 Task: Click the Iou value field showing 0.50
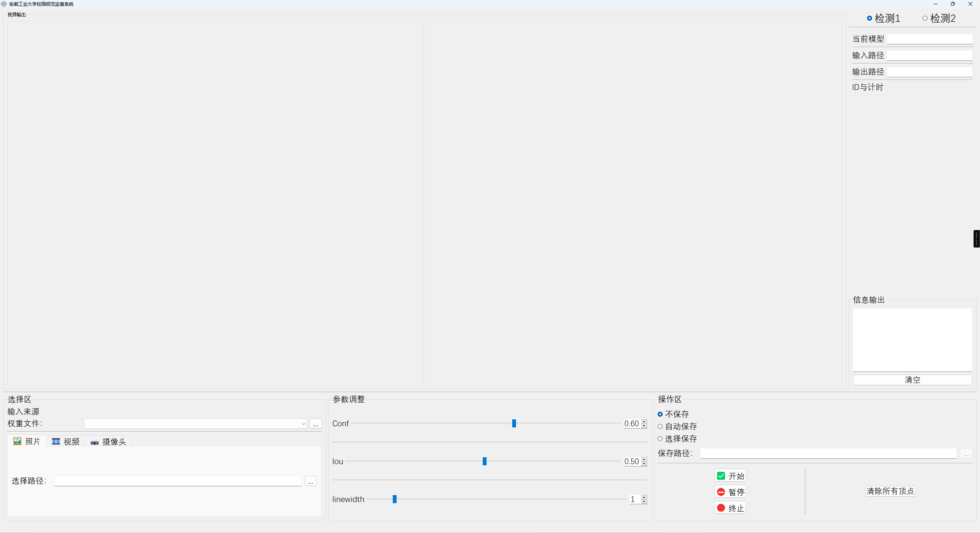click(632, 461)
